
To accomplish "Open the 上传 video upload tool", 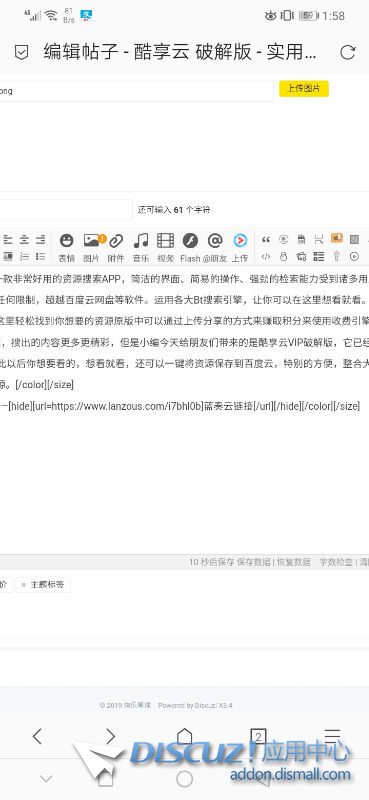I will [240, 246].
